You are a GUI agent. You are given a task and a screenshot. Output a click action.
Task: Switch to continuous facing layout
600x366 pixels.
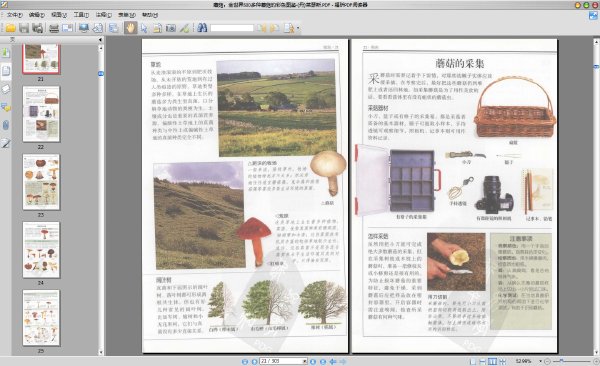pyautogui.click(x=502, y=361)
